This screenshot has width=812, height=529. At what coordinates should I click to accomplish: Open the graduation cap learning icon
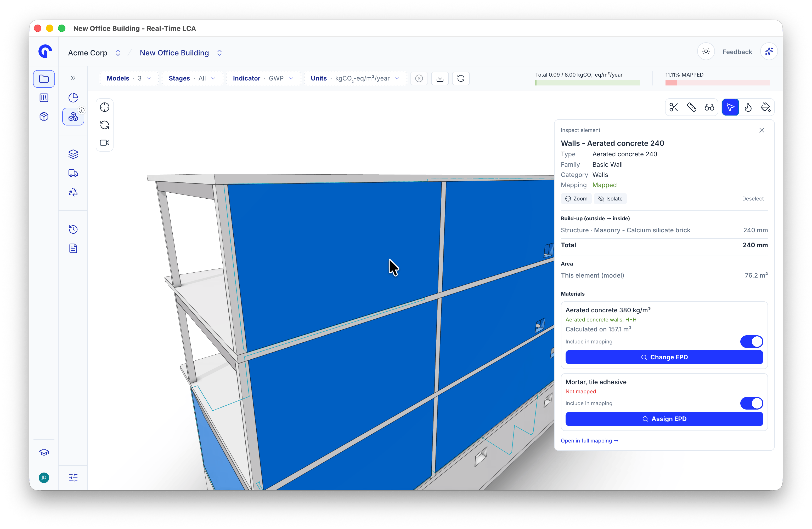pyautogui.click(x=44, y=452)
